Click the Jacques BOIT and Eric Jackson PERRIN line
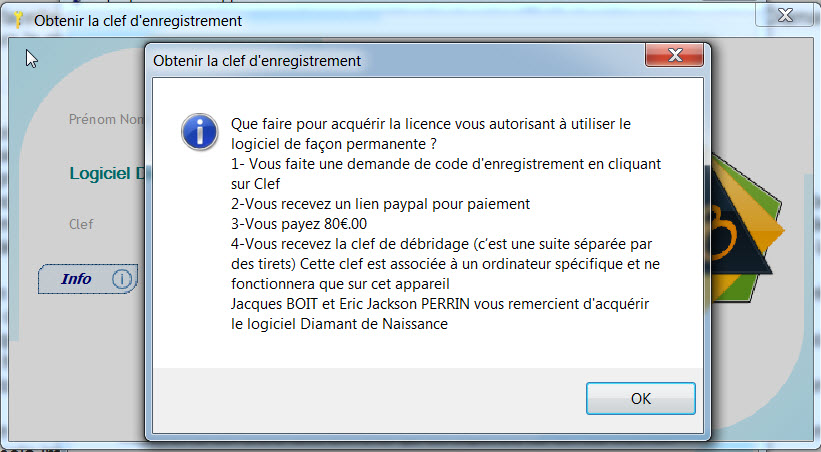Viewport: 821px width, 452px height. 440,304
